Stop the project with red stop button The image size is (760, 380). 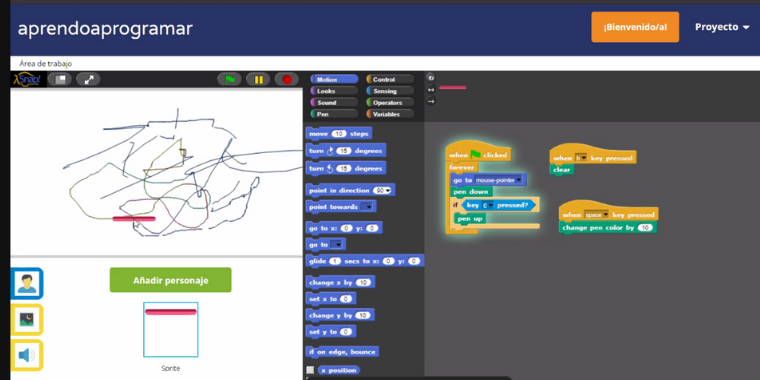(x=287, y=79)
